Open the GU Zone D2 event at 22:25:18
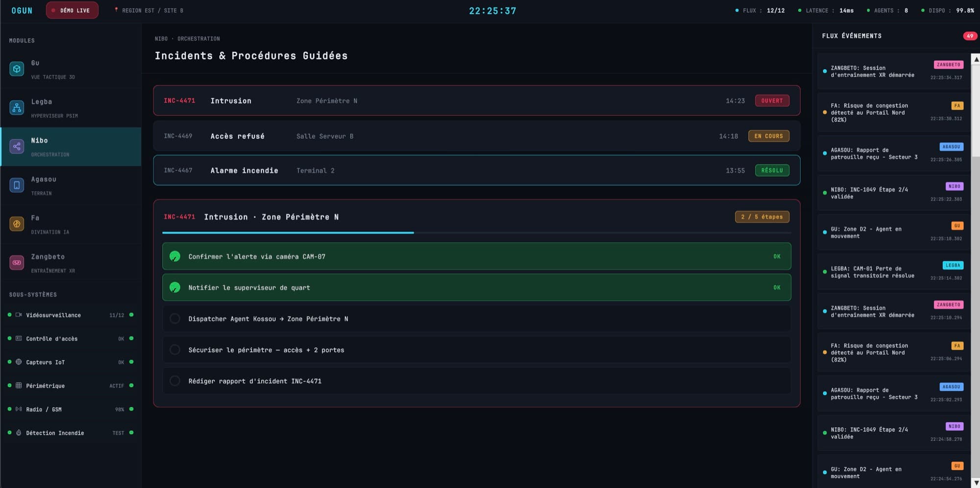Screen dimensions: 980x488 click(x=894, y=232)
